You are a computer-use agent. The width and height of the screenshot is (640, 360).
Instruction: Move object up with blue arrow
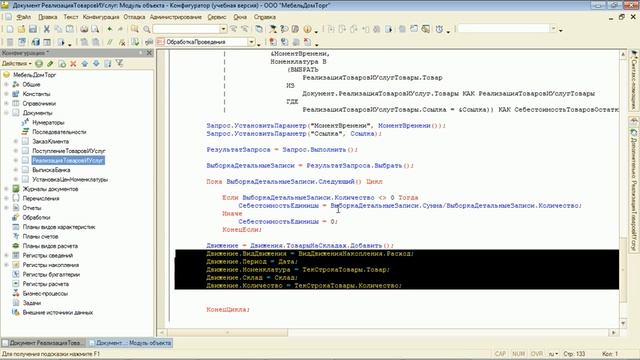coord(85,63)
